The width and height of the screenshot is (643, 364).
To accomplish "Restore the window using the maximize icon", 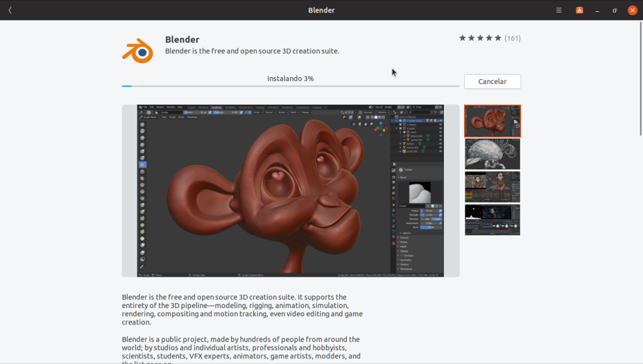I will coord(615,10).
